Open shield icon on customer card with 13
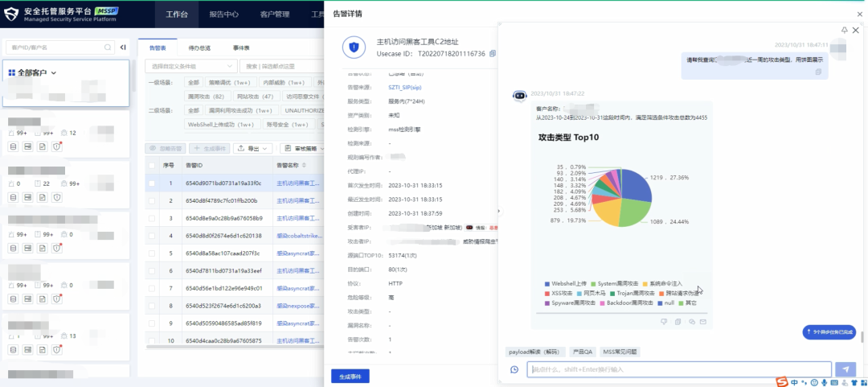This screenshot has width=868, height=387. point(56,350)
